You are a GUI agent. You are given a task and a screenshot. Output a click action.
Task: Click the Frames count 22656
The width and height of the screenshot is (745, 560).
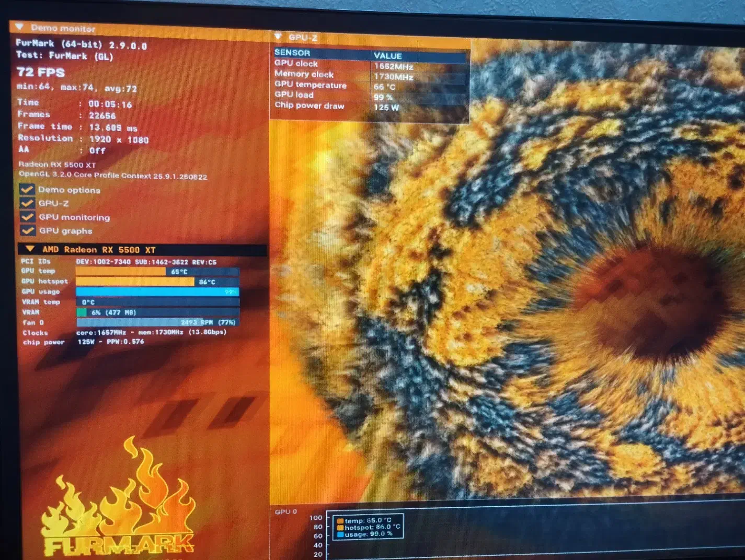(102, 115)
